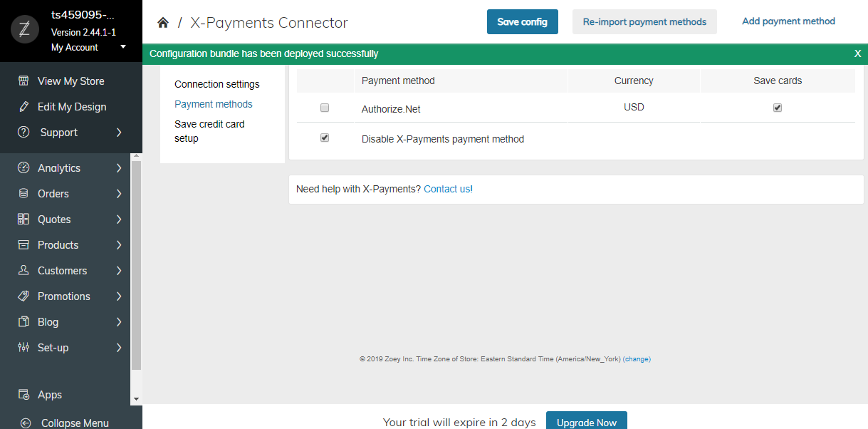Click the Payment method column header
868x429 pixels.
point(398,81)
